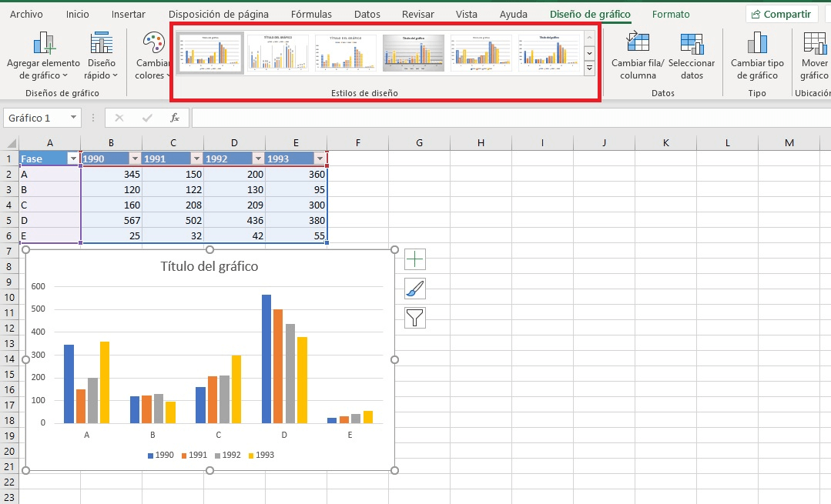Select the third chart style thumbnail
Viewport: 831px width, 504px height.
(346, 53)
